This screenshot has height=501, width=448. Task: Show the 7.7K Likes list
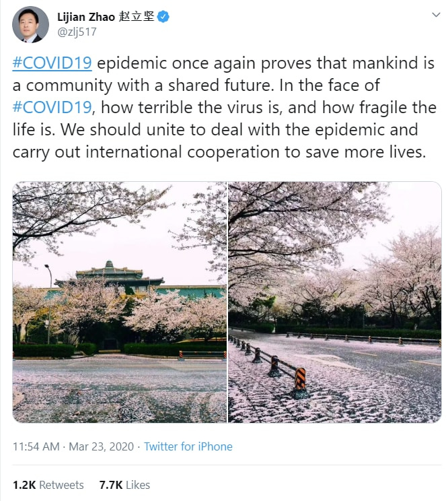124,485
